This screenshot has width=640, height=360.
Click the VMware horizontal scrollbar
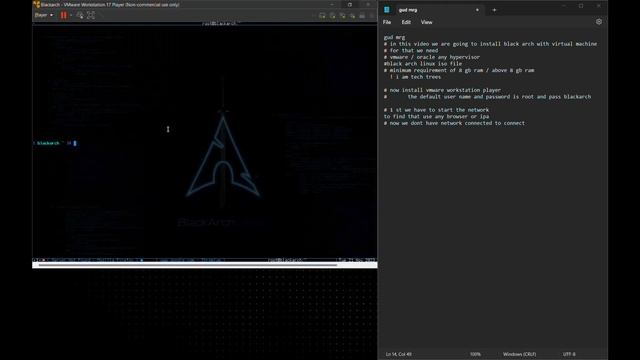pos(188,265)
